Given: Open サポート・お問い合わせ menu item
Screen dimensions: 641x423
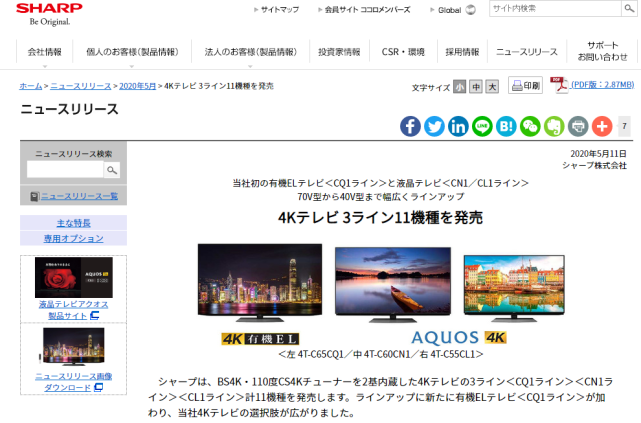Looking at the screenshot, I should pyautogui.click(x=602, y=51).
